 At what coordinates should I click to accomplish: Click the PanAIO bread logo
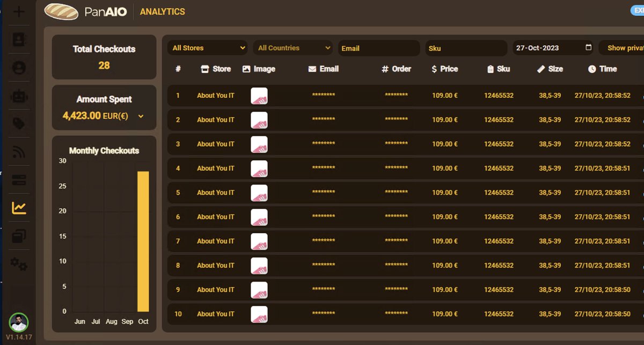click(61, 11)
